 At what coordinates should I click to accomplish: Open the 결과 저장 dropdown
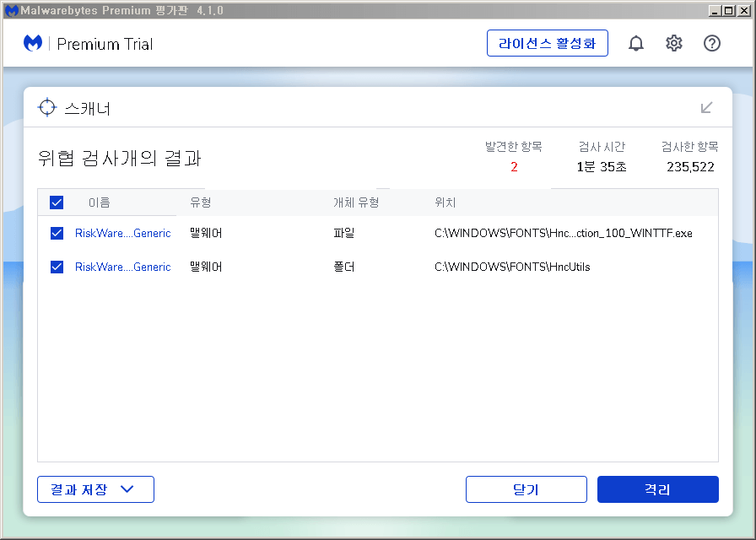pyautogui.click(x=95, y=489)
